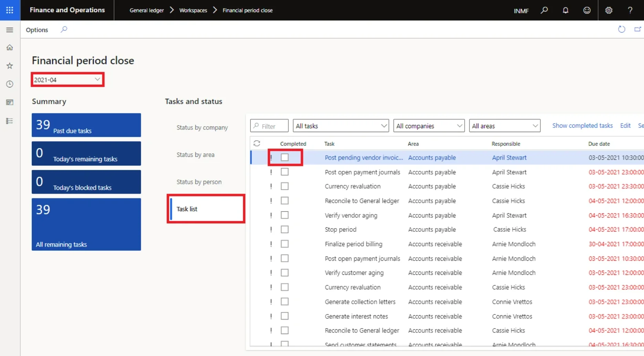Mark Stop period task as completed

(x=285, y=229)
